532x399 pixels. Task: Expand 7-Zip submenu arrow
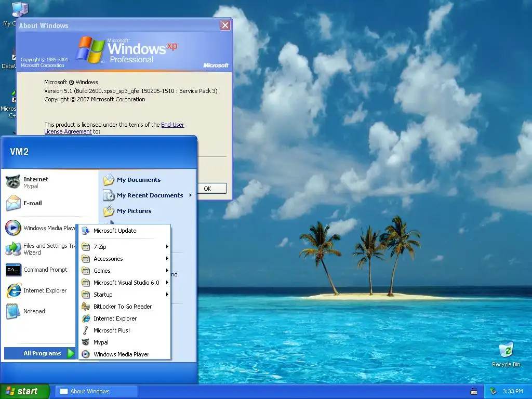(167, 247)
